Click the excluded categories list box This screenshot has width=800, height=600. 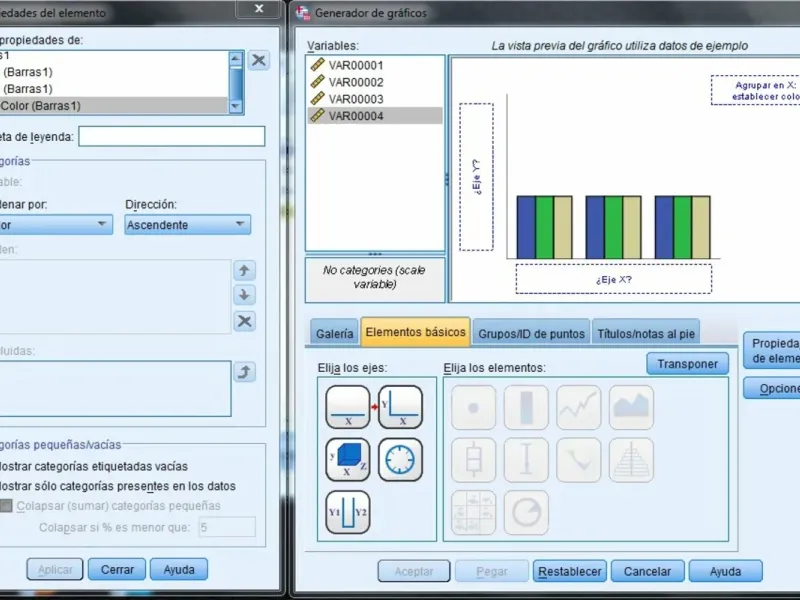tap(115, 389)
